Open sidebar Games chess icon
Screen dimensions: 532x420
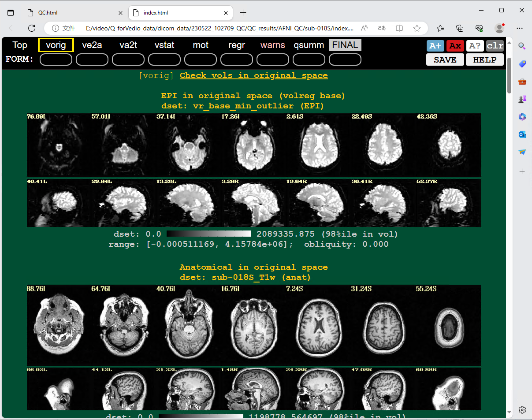click(522, 99)
